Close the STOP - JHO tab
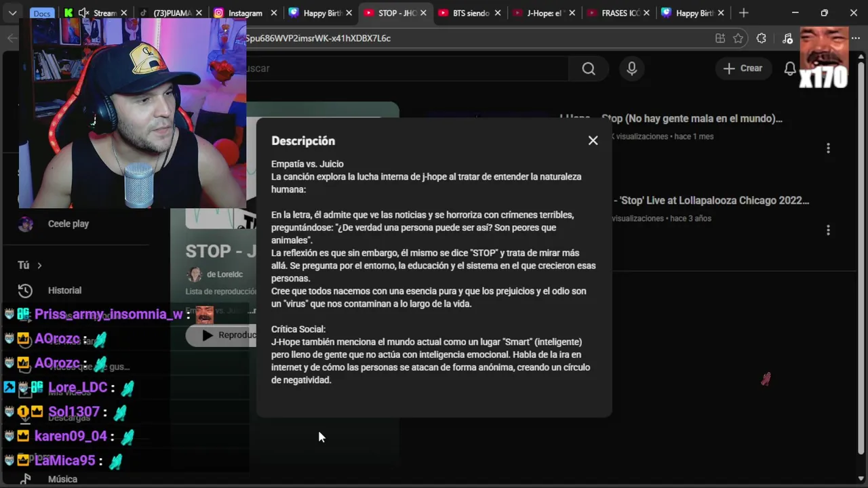The width and height of the screenshot is (868, 488). coord(423,13)
